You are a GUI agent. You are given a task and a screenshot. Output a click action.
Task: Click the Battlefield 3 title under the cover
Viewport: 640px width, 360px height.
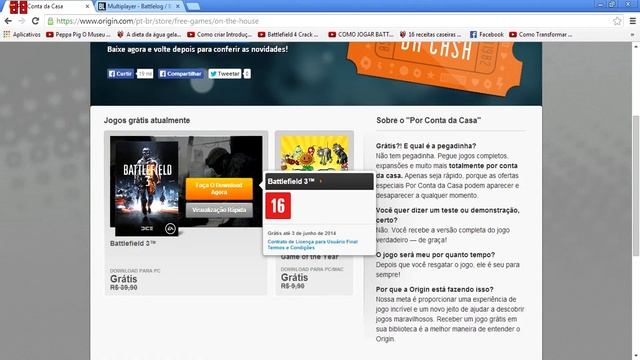tap(133, 243)
